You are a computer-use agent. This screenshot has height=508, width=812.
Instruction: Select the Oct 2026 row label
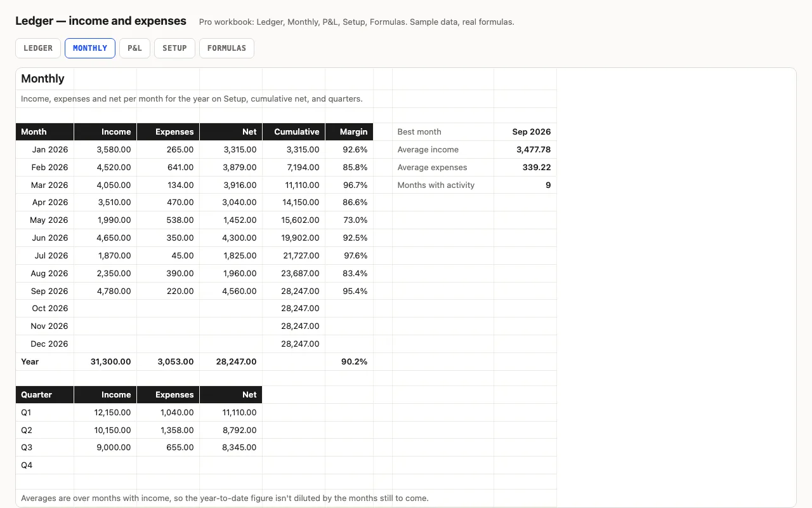[45, 308]
